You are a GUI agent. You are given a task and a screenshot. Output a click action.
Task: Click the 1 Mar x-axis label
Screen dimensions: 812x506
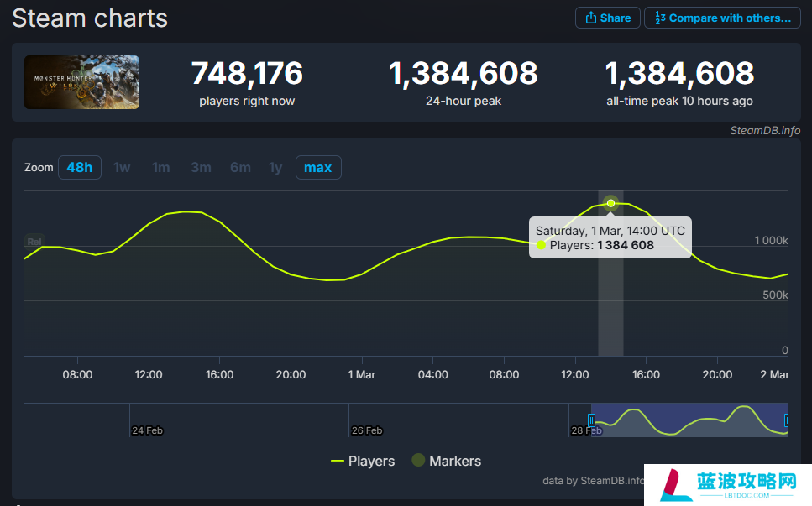click(x=361, y=374)
